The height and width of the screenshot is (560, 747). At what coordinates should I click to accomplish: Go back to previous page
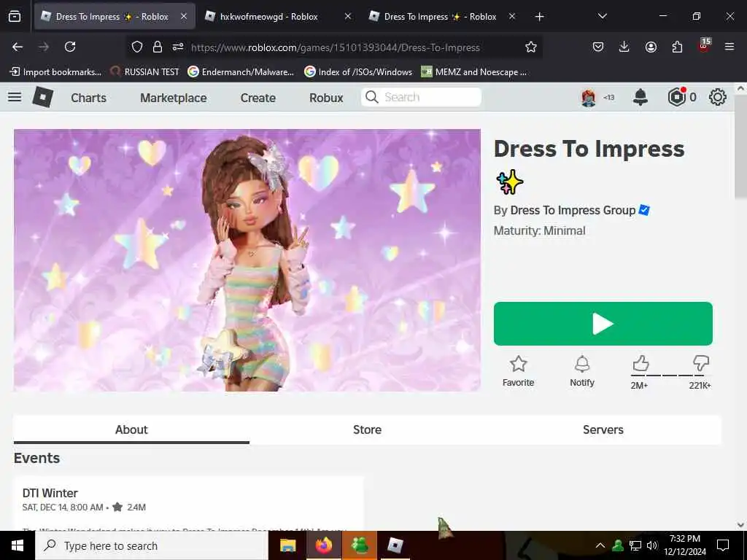click(x=18, y=47)
